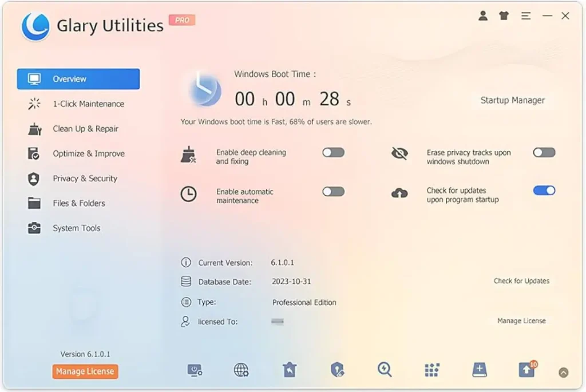Click the Professional Edition type value
This screenshot has width=586, height=392.
coord(304,302)
